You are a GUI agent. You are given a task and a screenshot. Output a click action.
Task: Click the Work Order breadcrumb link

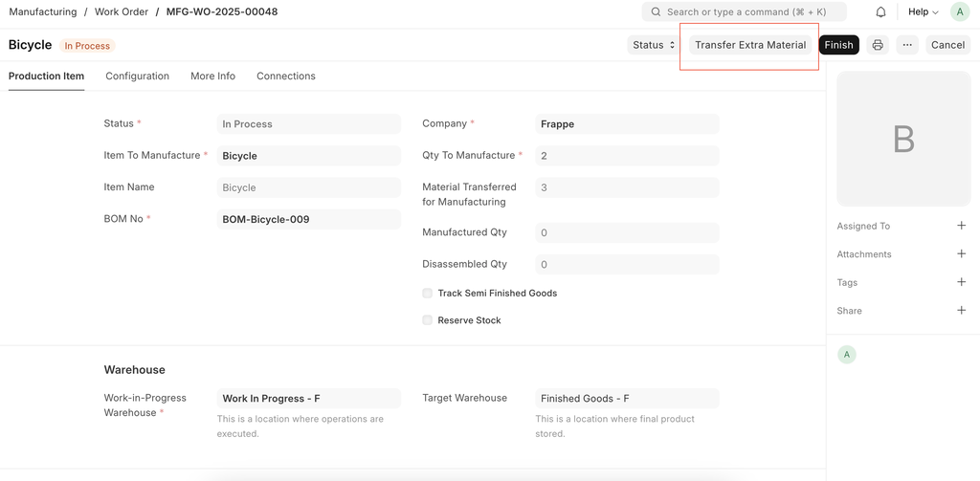120,12
